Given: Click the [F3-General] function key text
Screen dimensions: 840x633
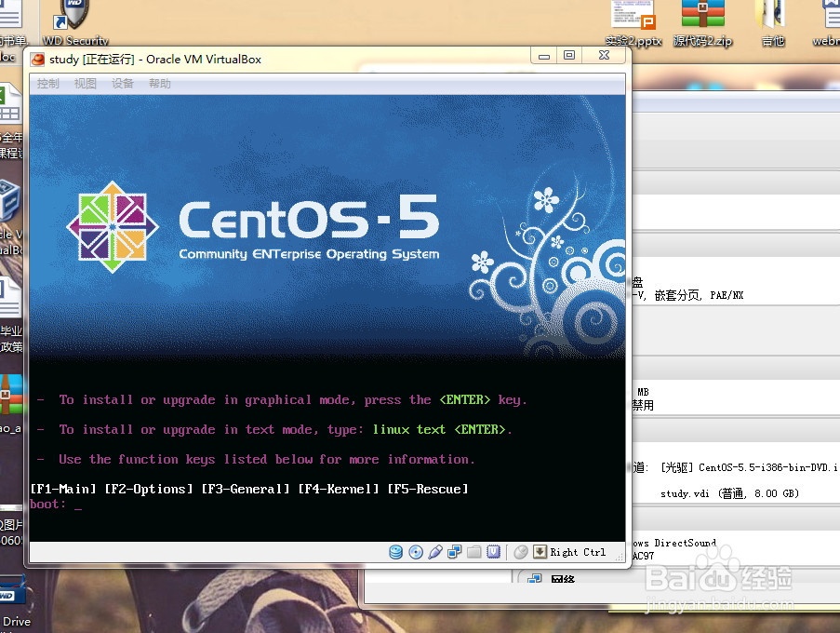Looking at the screenshot, I should pos(246,489).
